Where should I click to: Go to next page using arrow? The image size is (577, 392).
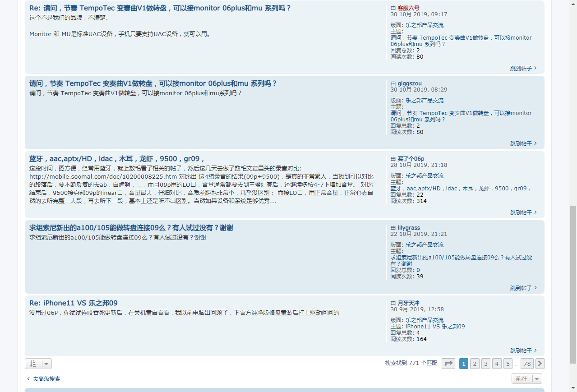(540, 364)
